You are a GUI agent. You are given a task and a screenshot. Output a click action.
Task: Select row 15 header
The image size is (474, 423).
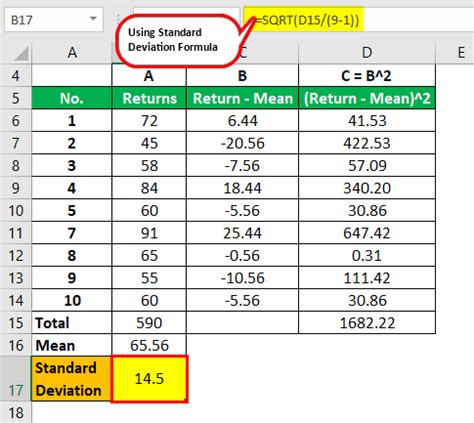[x=15, y=323]
